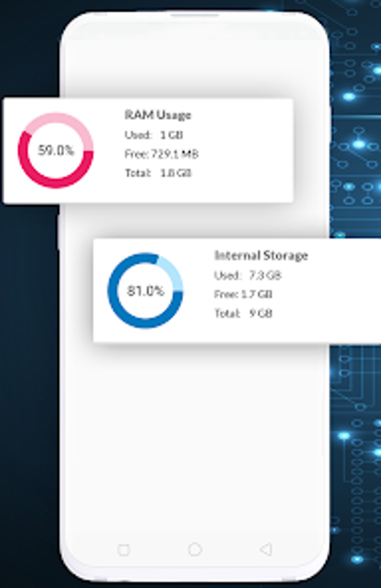The width and height of the screenshot is (381, 588).
Task: Click the RAM Total 1.8 GB row
Action: [158, 173]
